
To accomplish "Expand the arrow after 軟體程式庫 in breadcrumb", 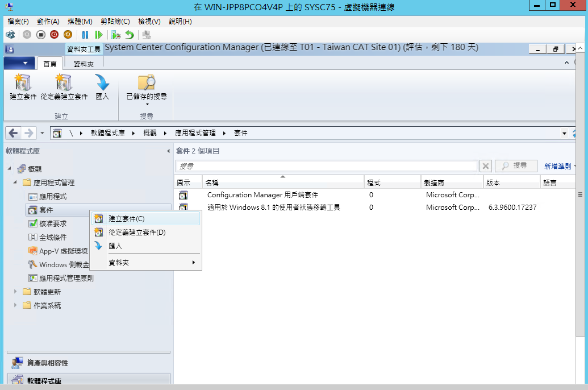I will click(133, 133).
